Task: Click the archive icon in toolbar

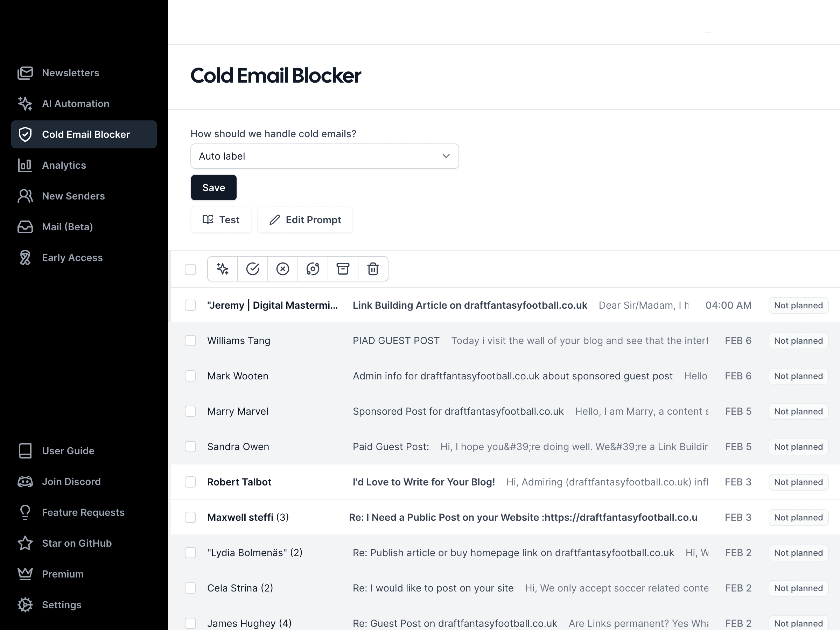Action: (x=343, y=268)
